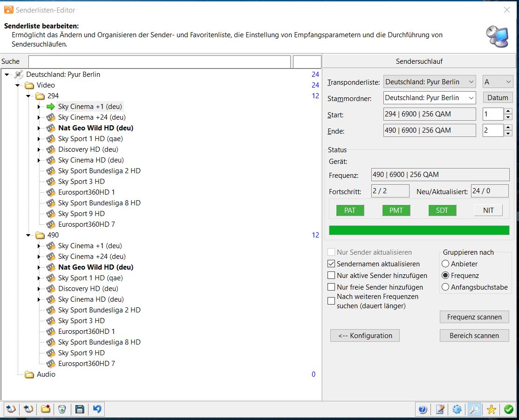Viewport: 519px width, 420px height.
Task: Collapse the 294 frequency folder
Action: 28,96
